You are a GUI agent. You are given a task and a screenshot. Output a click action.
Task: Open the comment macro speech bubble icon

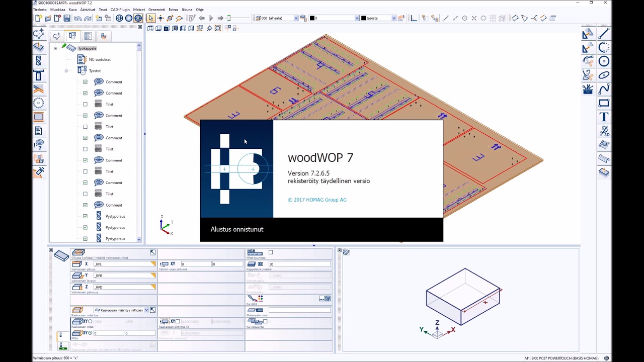tap(39, 145)
